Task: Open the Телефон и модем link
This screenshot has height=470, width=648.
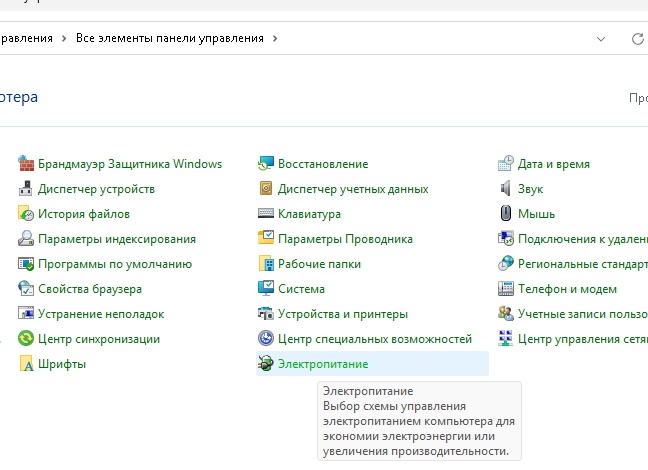Action: click(x=567, y=289)
